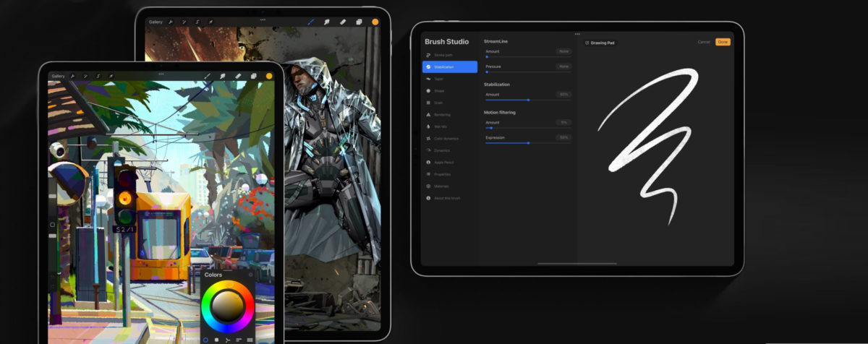The width and height of the screenshot is (868, 344).
Task: Tap StreamLine Amount None value field
Action: [x=563, y=51]
